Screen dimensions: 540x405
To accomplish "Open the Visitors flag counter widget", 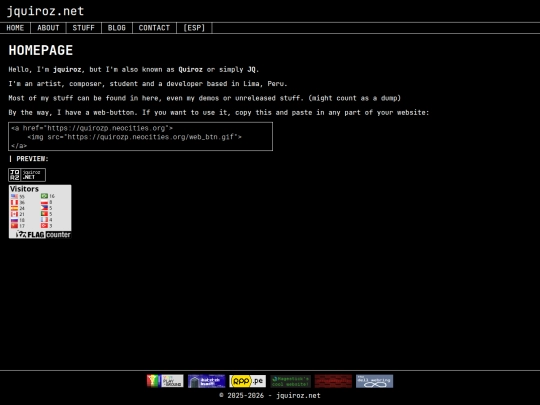I will point(40,211).
